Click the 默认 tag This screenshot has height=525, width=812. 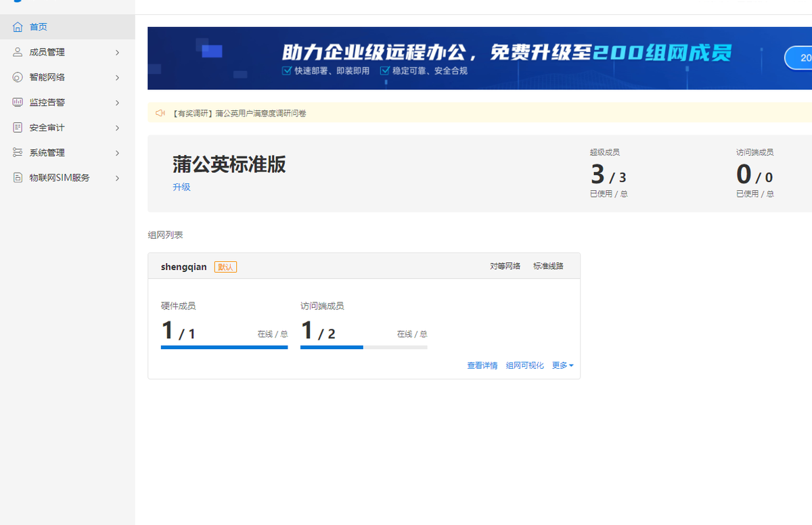[x=225, y=267]
